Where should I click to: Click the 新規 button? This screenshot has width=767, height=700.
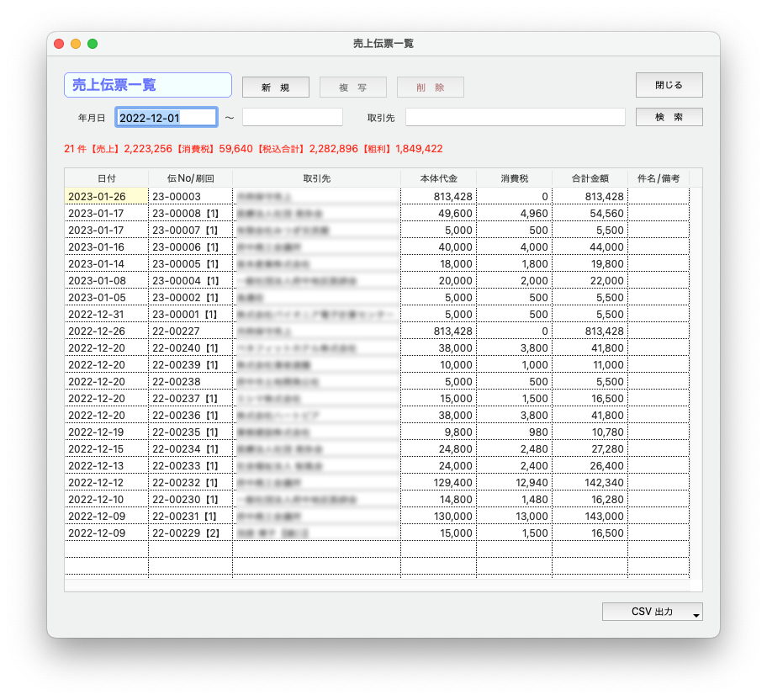click(x=275, y=87)
